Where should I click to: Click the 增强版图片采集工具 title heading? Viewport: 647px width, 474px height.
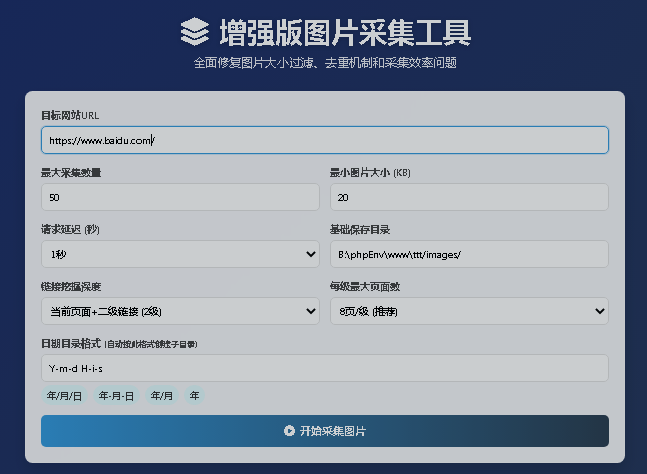coord(345,32)
